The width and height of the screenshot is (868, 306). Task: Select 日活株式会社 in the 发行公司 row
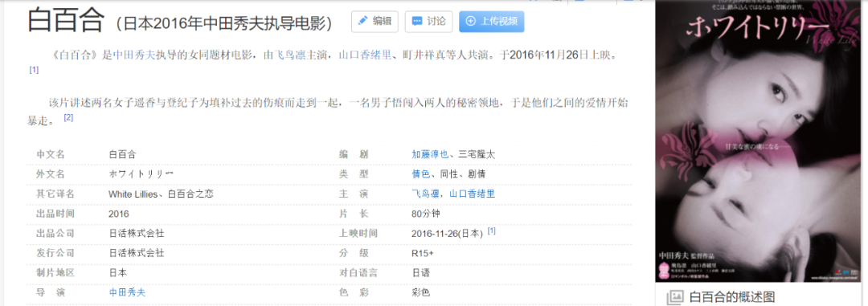pos(137,253)
